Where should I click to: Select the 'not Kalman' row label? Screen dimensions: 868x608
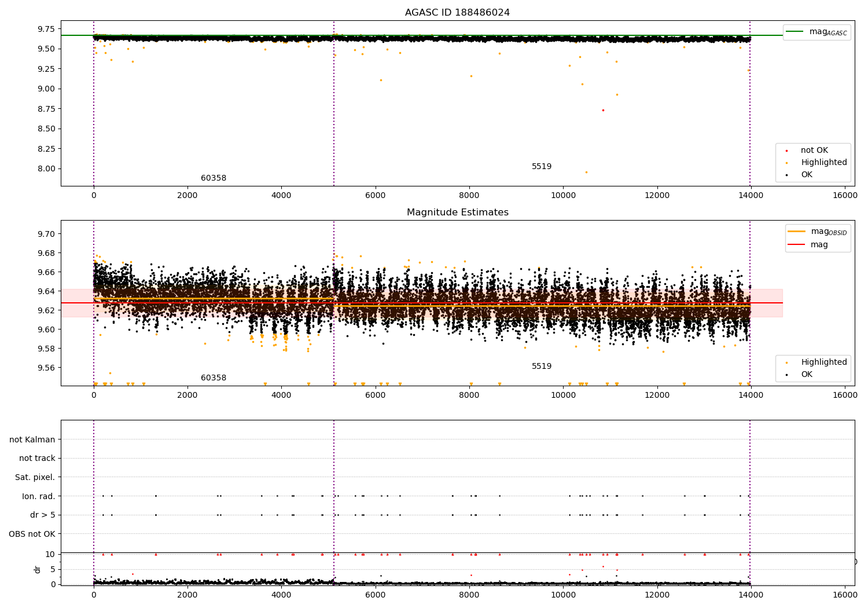coord(32,439)
